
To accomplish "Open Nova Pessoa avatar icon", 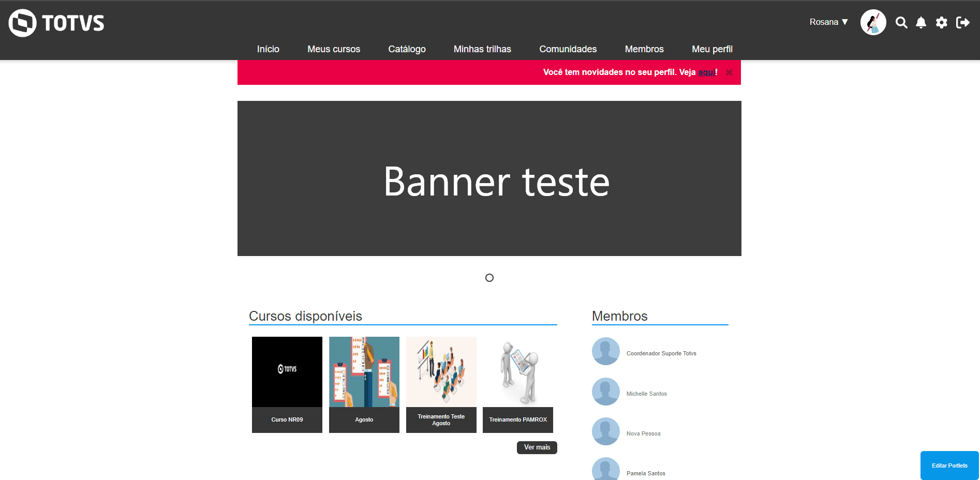I will pos(606,431).
